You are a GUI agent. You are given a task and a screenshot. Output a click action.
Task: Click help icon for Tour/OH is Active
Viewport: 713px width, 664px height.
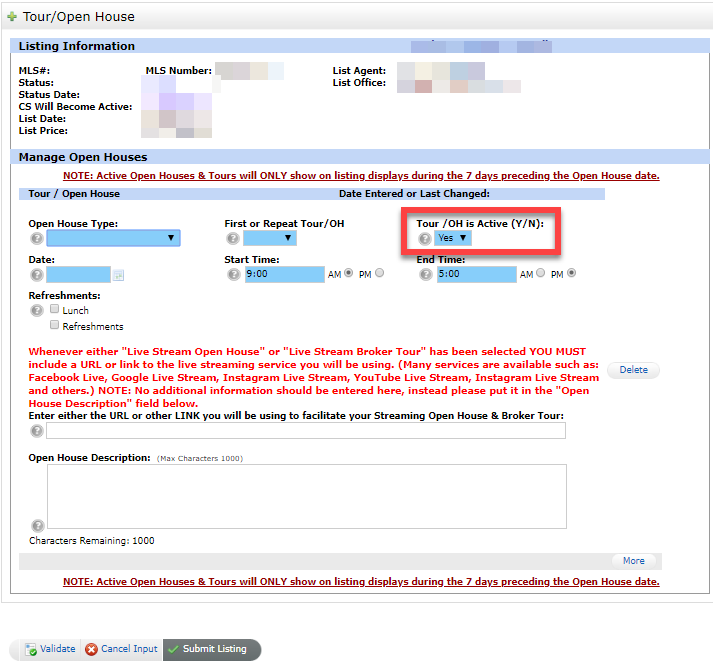(425, 238)
